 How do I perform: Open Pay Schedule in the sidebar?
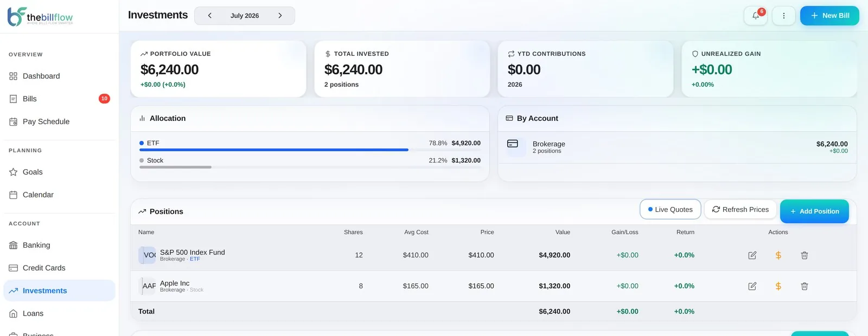[x=59, y=122]
